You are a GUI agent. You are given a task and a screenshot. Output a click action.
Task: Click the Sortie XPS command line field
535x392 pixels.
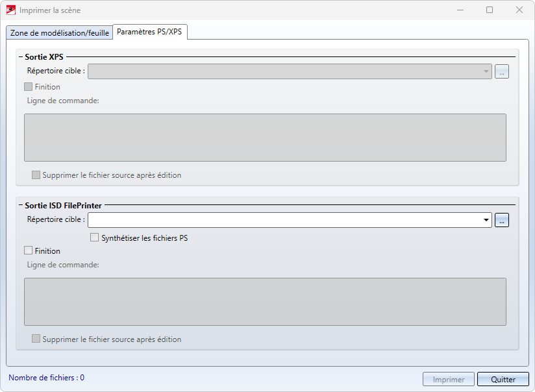pos(265,138)
